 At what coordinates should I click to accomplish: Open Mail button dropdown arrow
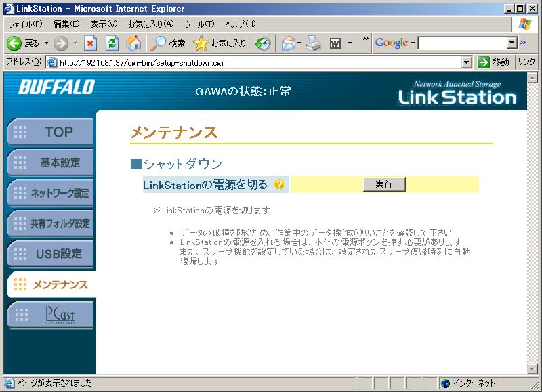pyautogui.click(x=299, y=43)
